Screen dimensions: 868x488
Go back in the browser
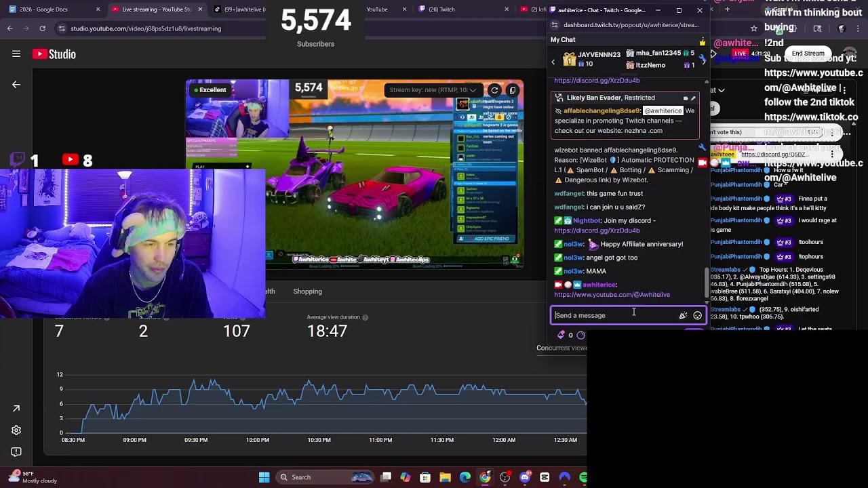[9, 28]
